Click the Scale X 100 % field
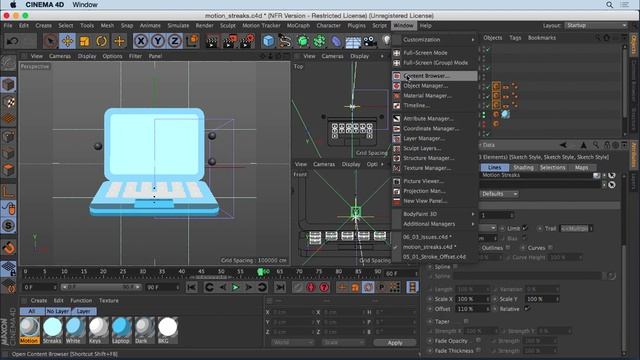The height and width of the screenshot is (360, 640). (473, 299)
